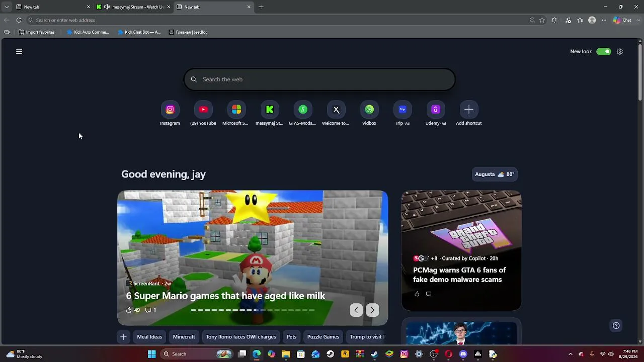This screenshot has width=644, height=362.
Task: Click the Add shortcut plus button
Action: [469, 110]
